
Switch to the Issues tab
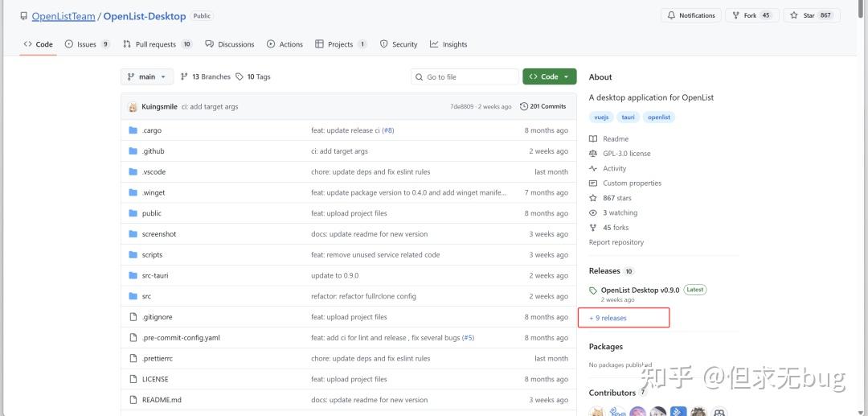point(87,44)
